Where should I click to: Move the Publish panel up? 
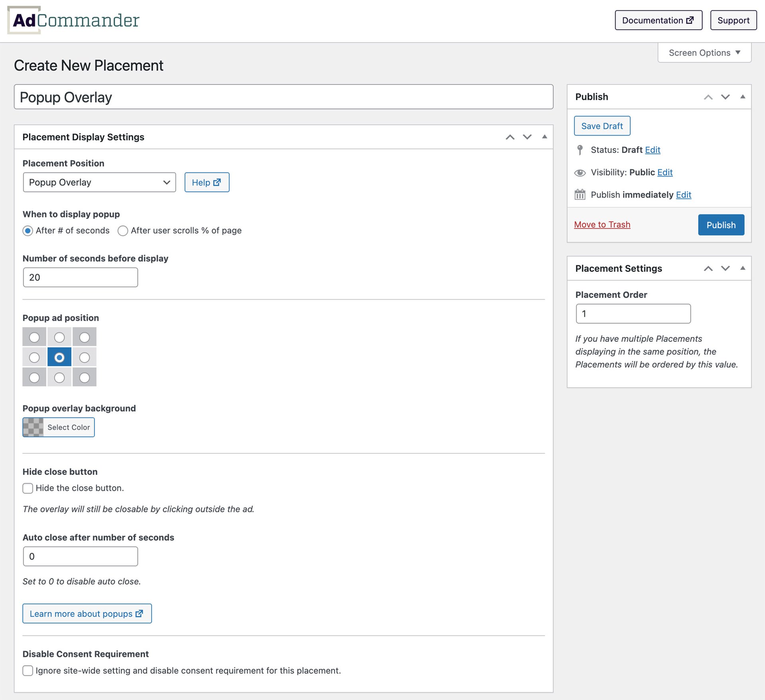click(708, 97)
